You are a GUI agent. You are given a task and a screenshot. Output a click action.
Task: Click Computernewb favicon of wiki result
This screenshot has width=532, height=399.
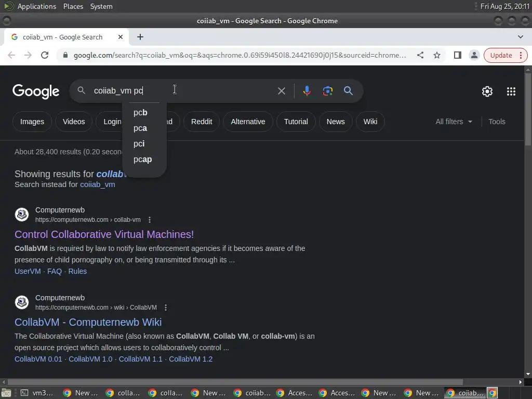[x=22, y=302]
